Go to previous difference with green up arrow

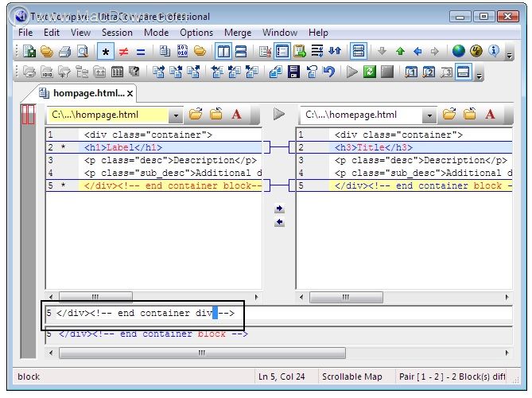pyautogui.click(x=400, y=51)
